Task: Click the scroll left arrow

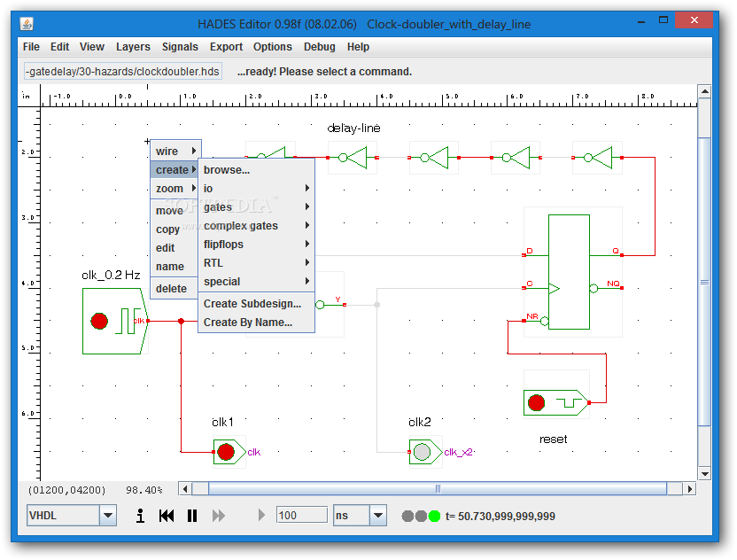Action: (185, 489)
